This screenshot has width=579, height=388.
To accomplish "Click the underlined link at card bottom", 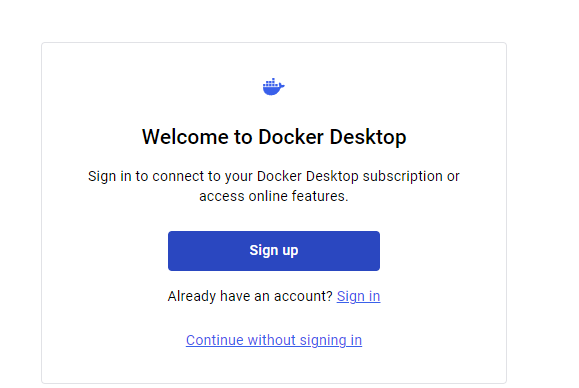I will pyautogui.click(x=274, y=340).
